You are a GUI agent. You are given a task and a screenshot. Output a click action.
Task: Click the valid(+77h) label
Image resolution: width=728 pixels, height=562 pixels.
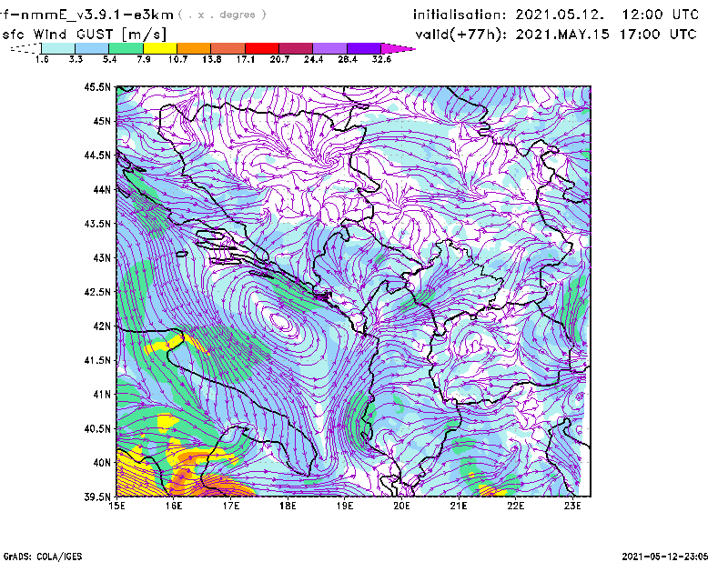pos(461,35)
